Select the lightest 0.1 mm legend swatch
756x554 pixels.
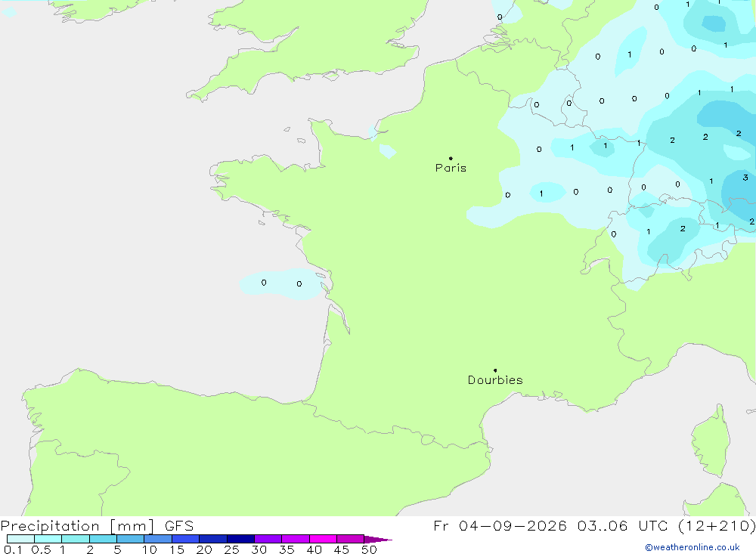click(20, 539)
